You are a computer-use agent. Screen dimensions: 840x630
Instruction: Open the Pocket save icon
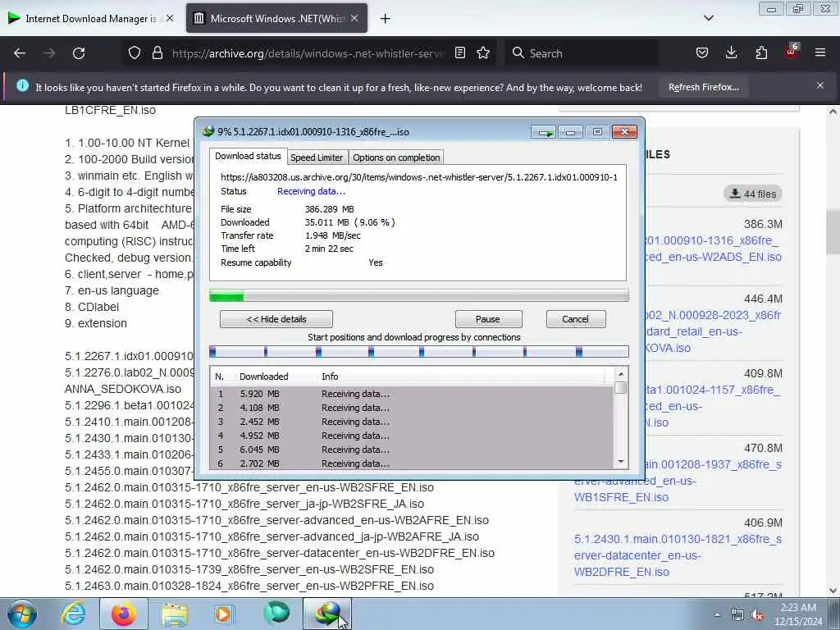pos(702,53)
